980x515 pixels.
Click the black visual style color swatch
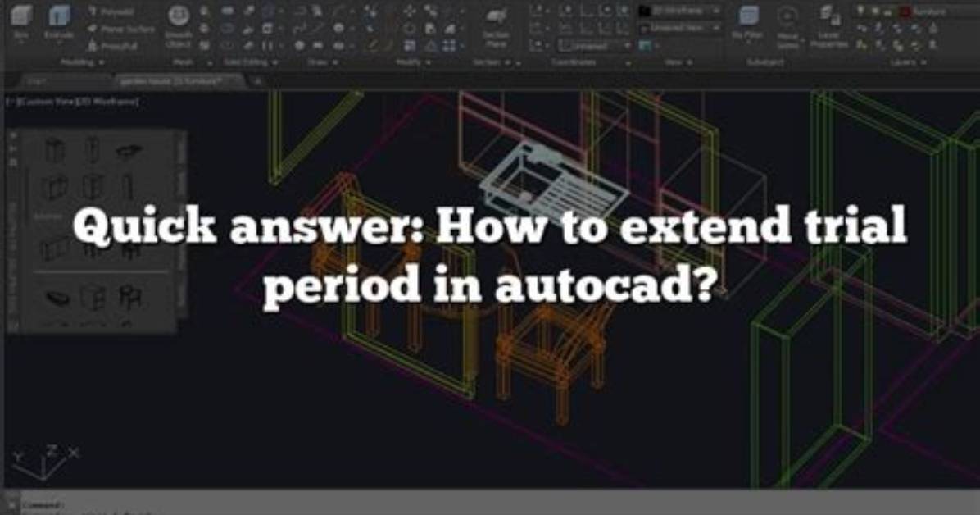point(644,11)
